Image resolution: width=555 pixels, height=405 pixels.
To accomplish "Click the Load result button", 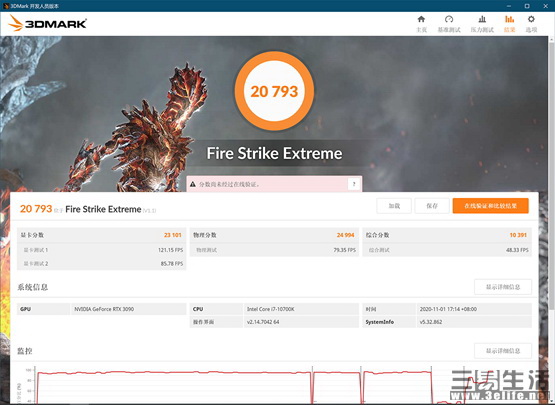I will [394, 206].
